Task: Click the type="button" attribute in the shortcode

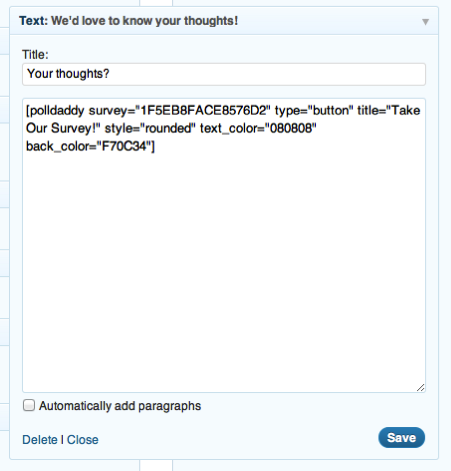Action: [314, 110]
